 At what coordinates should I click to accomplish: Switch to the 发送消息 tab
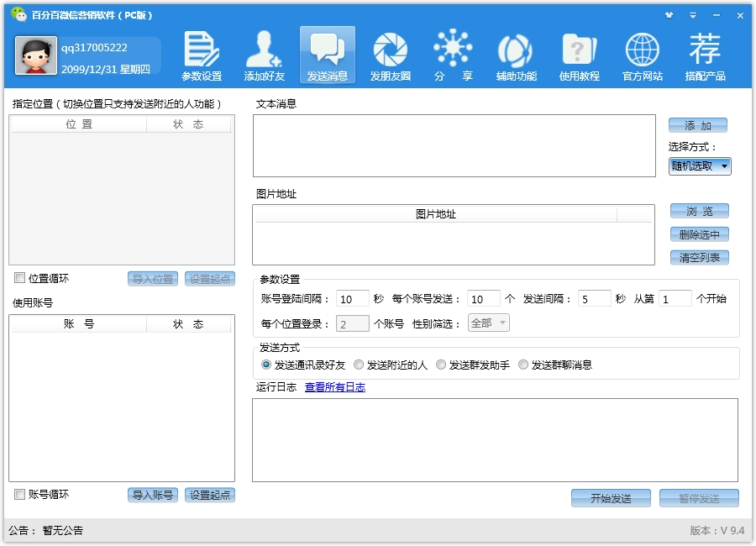point(327,55)
